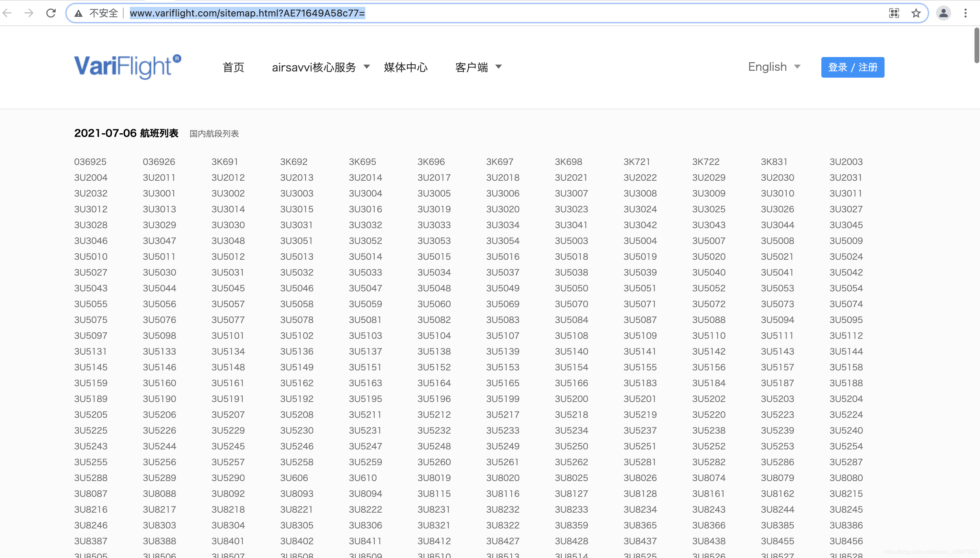Open the 媒体中心 navigation item
This screenshot has height=558, width=980.
406,67
